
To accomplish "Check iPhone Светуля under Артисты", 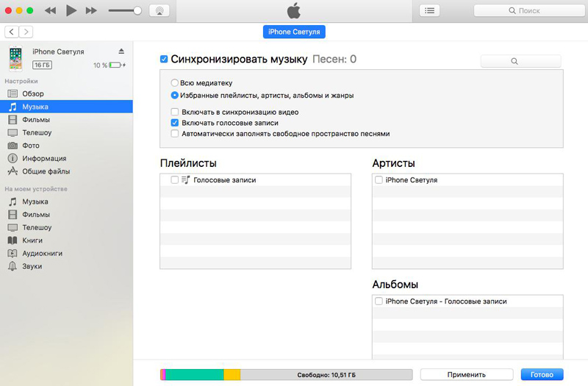I will point(379,180).
